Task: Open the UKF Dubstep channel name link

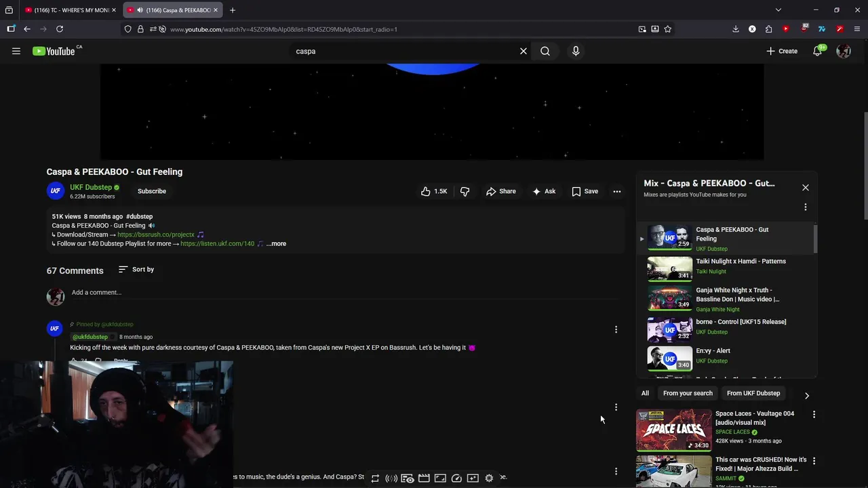Action: coord(91,187)
